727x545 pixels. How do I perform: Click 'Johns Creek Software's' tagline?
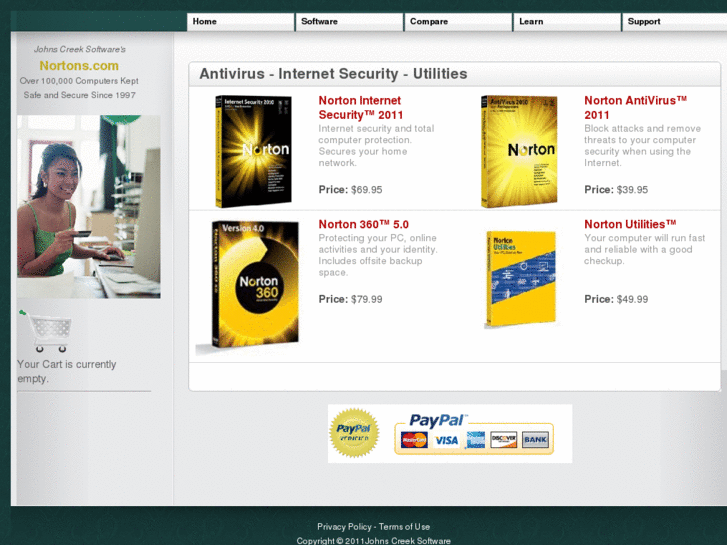tap(79, 49)
